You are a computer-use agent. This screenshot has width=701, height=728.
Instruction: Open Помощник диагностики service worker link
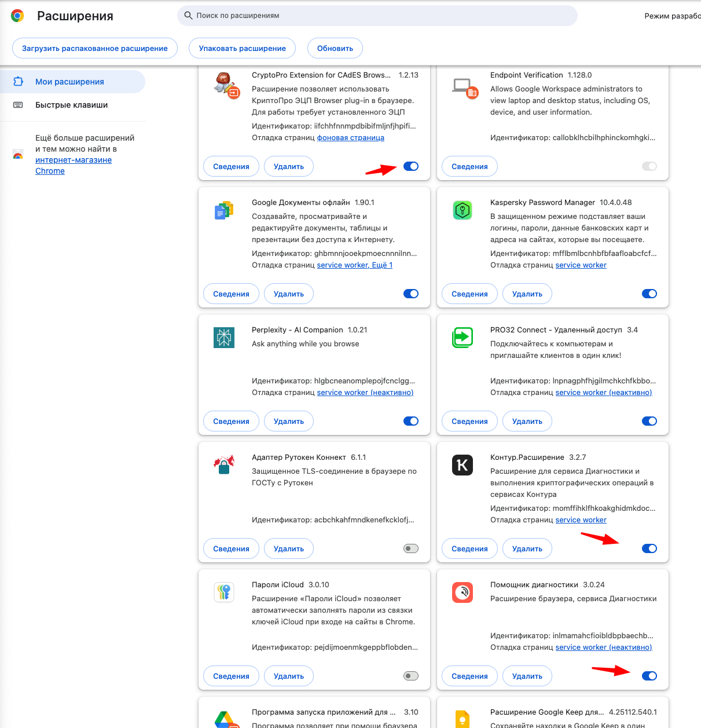pos(604,647)
